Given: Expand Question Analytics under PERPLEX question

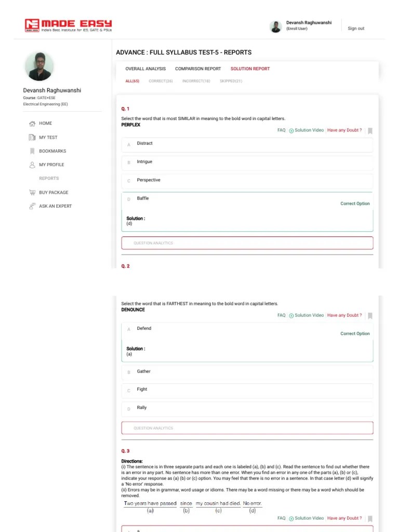Looking at the screenshot, I should [x=247, y=243].
